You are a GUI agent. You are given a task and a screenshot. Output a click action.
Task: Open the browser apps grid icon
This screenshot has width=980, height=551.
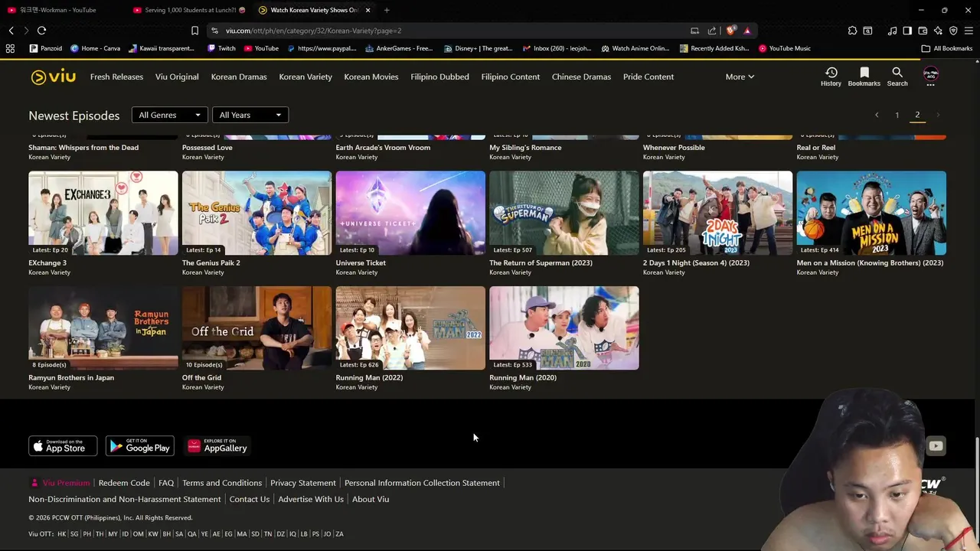(10, 48)
